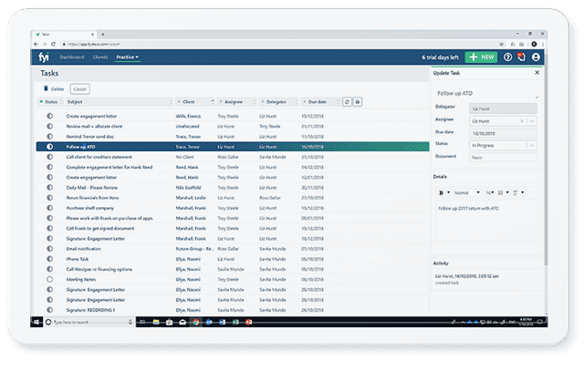This screenshot has height=392, width=584.
Task: Toggle status of Review mail + allocate client
Action: 49,126
